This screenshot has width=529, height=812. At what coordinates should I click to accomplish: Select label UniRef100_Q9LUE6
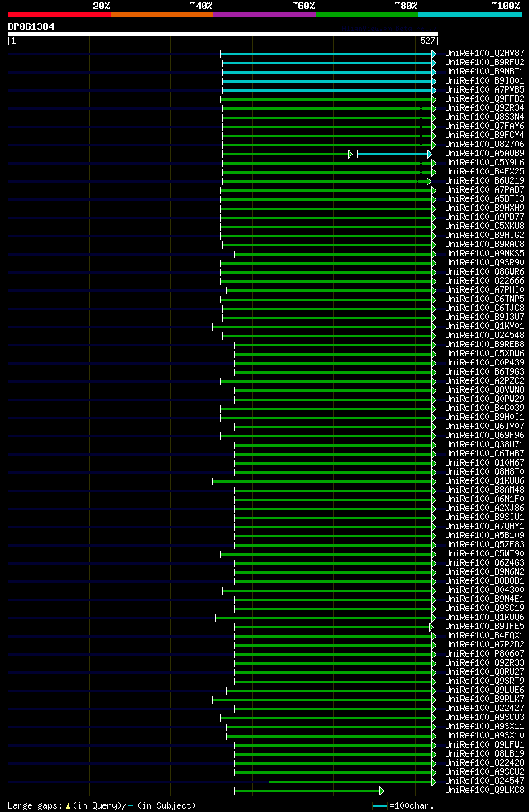484,690
